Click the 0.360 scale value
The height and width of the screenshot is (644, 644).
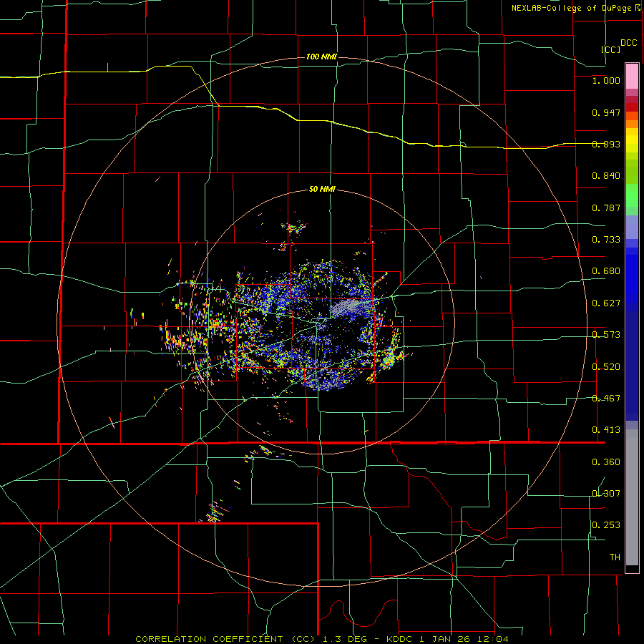click(x=606, y=462)
